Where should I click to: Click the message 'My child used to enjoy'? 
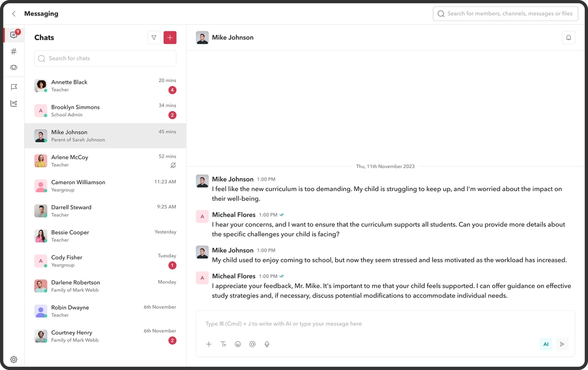pyautogui.click(x=390, y=260)
